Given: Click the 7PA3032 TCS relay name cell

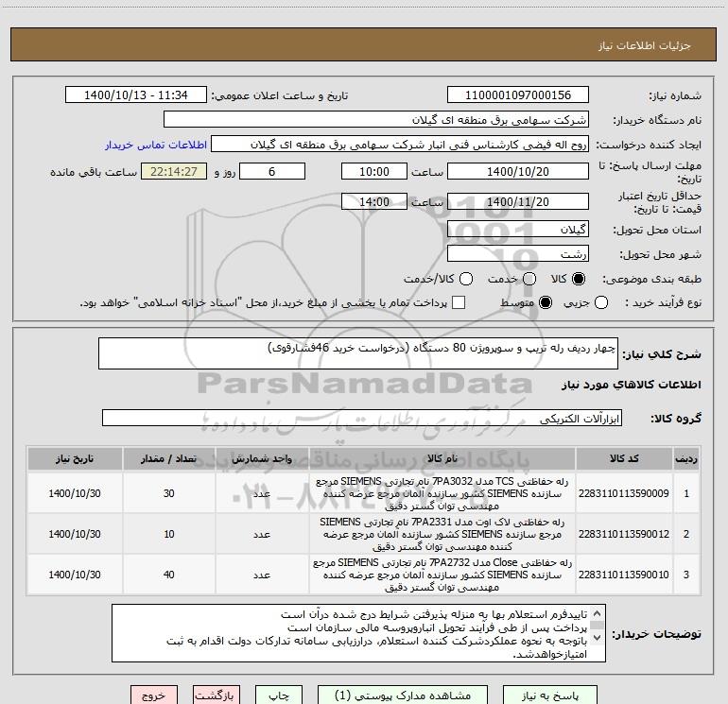Looking at the screenshot, I should [442, 493].
